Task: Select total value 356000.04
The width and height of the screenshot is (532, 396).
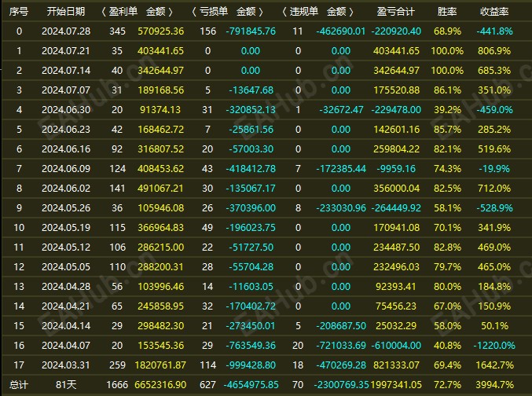Action: click(x=396, y=189)
